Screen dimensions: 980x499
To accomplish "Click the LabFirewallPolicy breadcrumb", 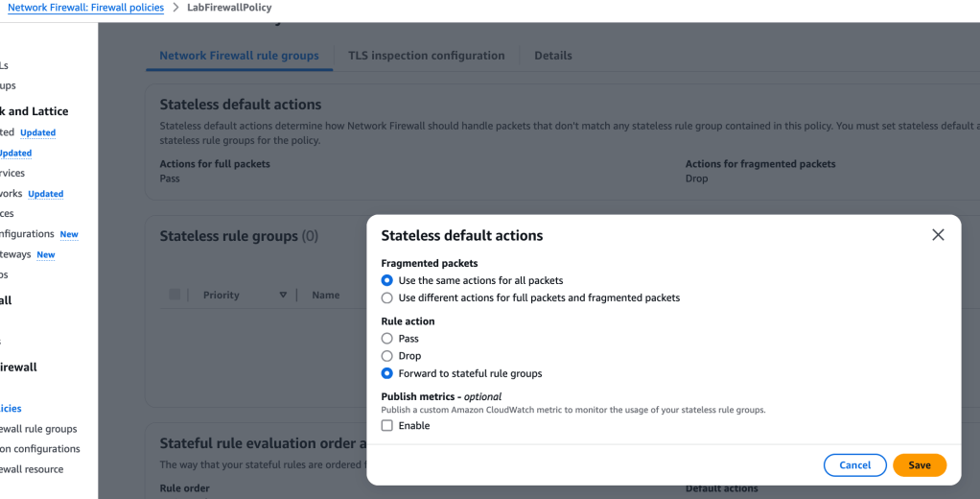I will pos(228,8).
